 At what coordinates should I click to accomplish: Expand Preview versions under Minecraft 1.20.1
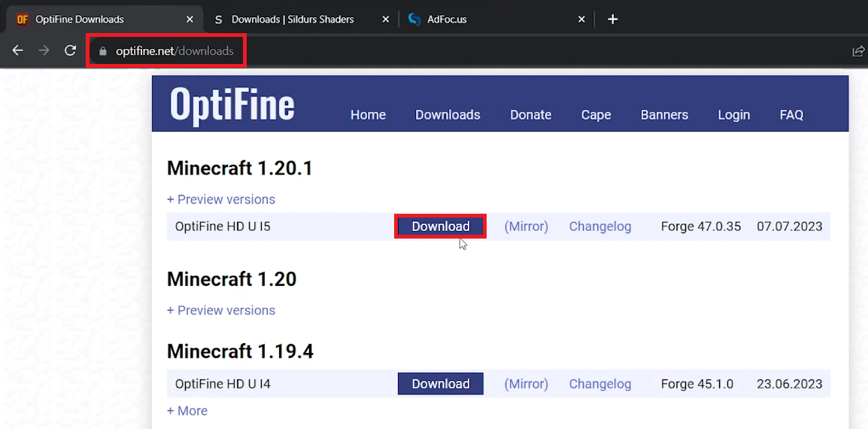221,199
